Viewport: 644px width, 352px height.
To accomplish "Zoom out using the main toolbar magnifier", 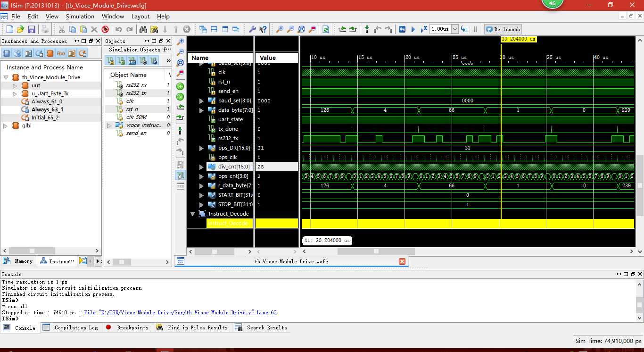I will [x=290, y=29].
